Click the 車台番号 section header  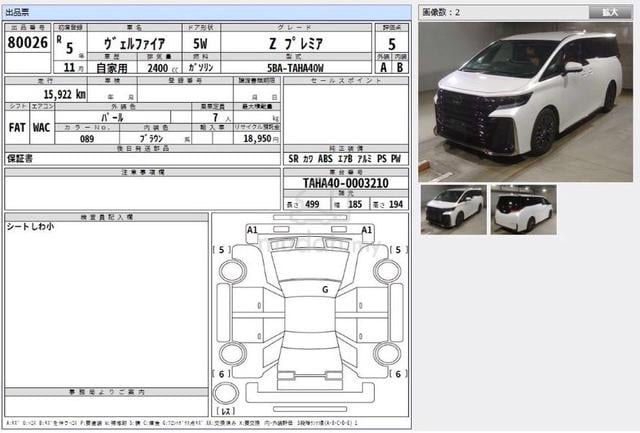pyautogui.click(x=346, y=173)
